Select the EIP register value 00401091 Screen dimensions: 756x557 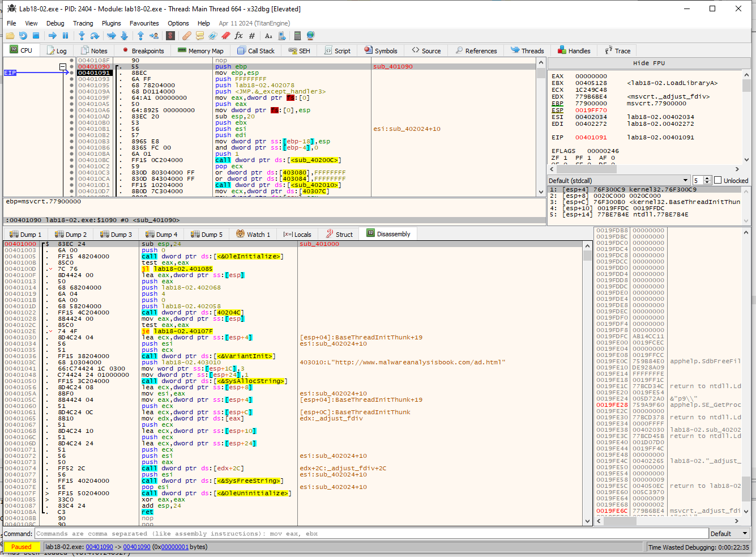click(x=591, y=137)
